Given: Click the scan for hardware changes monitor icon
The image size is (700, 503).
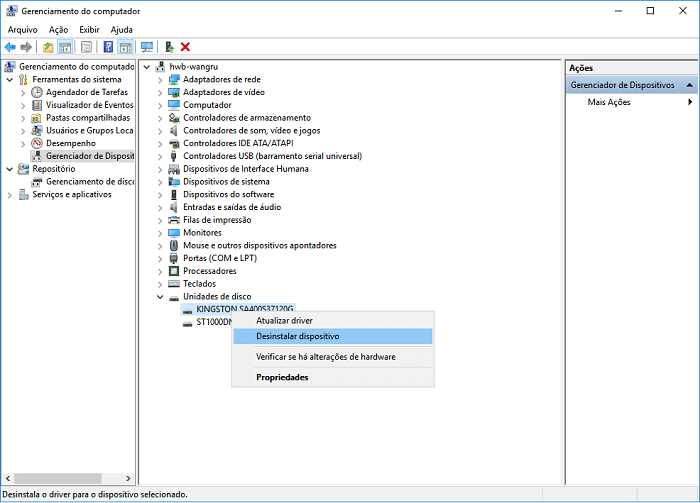Looking at the screenshot, I should [146, 47].
